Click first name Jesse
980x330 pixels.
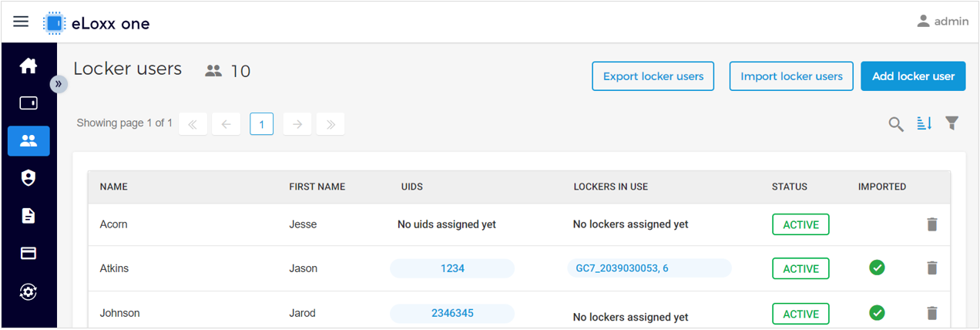[x=303, y=224]
